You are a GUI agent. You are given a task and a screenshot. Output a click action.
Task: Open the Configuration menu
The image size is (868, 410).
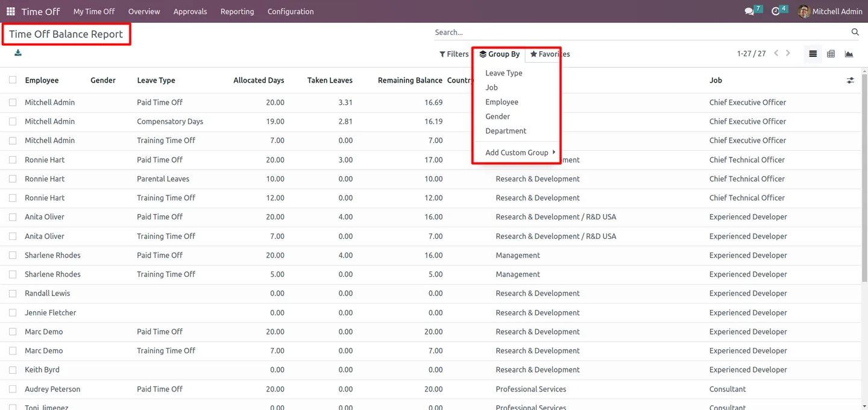click(x=291, y=11)
